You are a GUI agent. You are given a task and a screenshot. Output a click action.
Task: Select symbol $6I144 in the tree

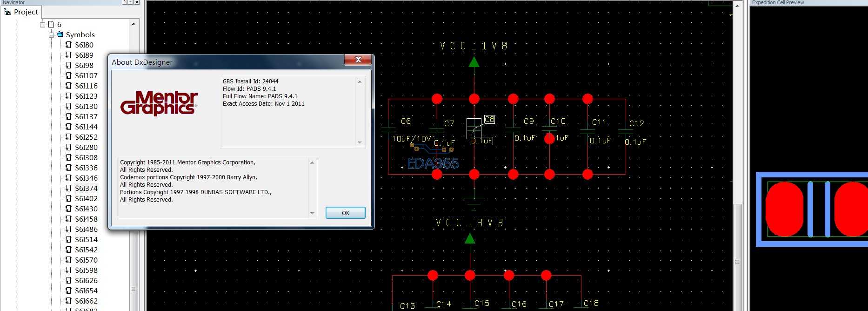(86, 127)
